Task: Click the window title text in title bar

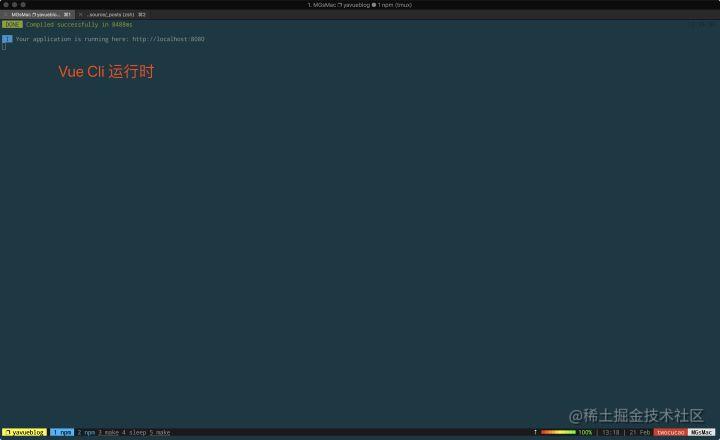Action: 360,5
